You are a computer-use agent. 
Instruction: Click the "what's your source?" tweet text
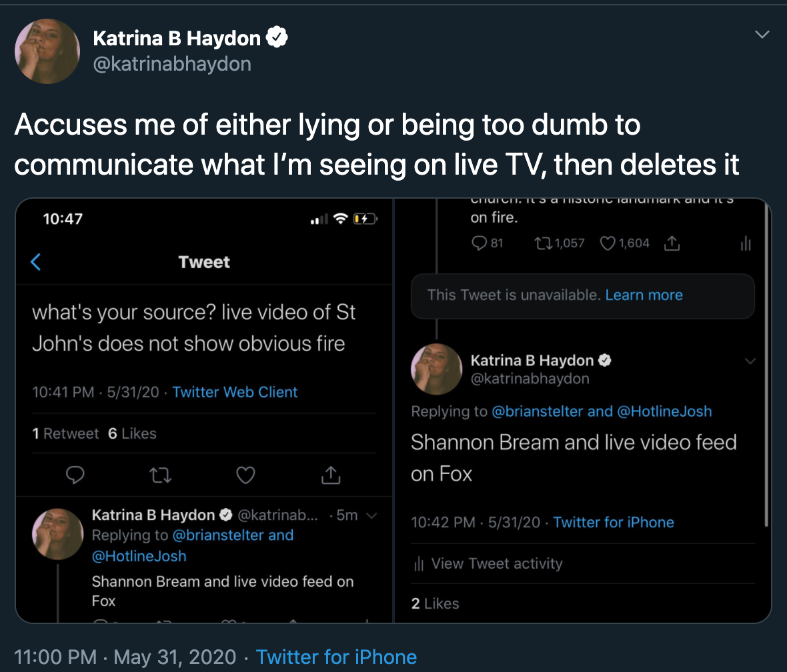pyautogui.click(x=193, y=328)
